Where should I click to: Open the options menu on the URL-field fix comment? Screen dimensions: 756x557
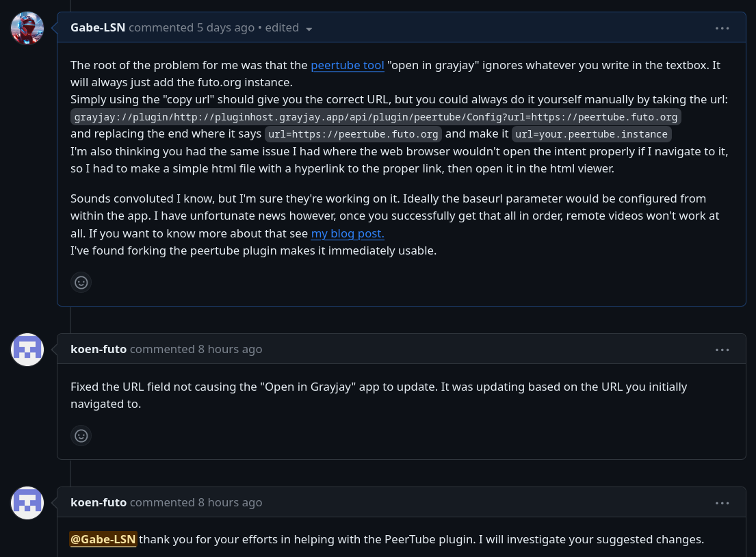(x=722, y=350)
